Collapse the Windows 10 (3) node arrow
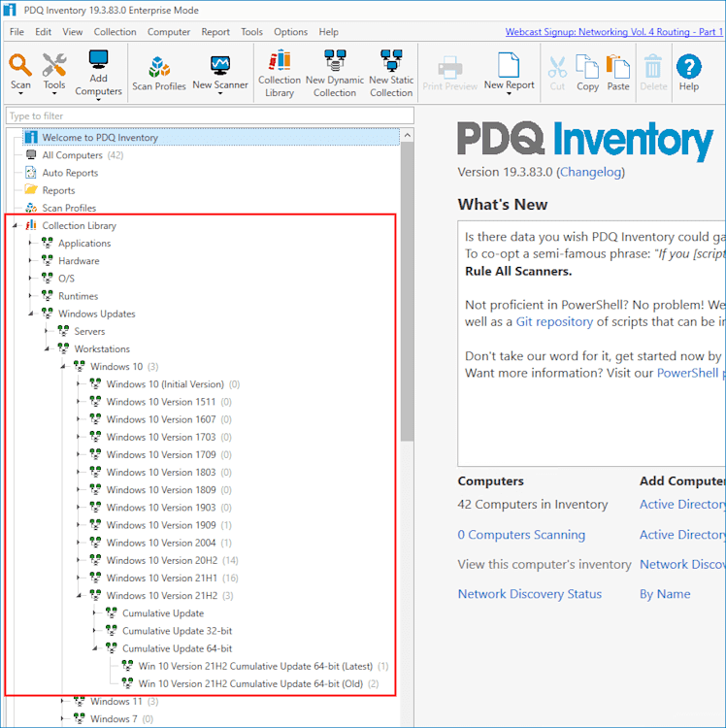The image size is (726, 728). pyautogui.click(x=63, y=367)
